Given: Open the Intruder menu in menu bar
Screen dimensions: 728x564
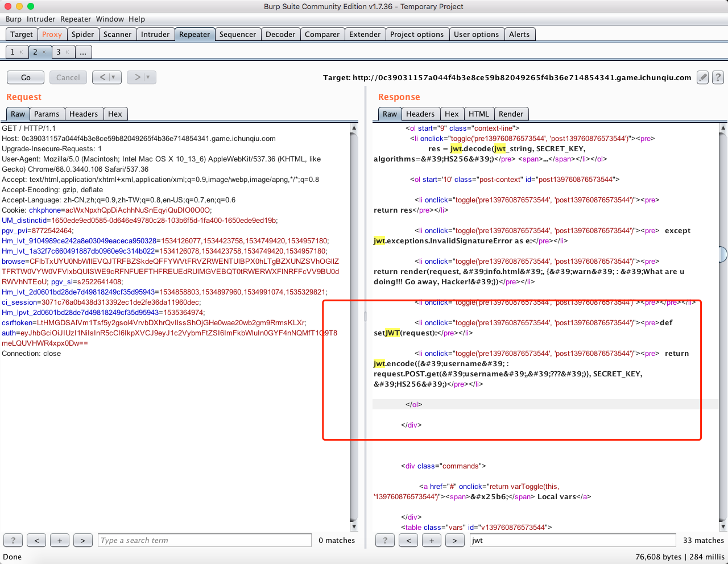Looking at the screenshot, I should [x=41, y=19].
